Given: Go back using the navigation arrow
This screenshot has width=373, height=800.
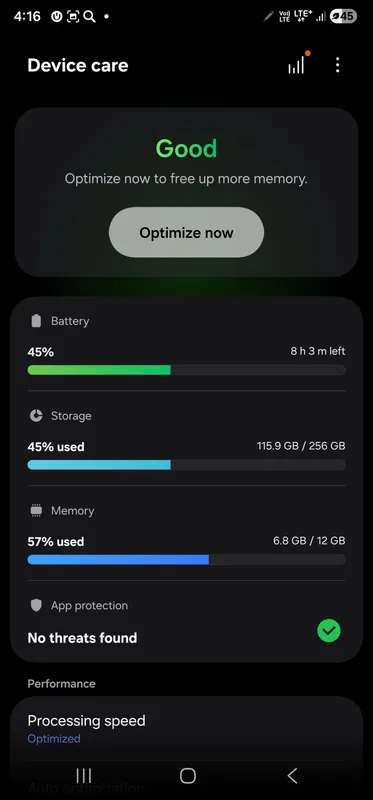Looking at the screenshot, I should [x=292, y=776].
